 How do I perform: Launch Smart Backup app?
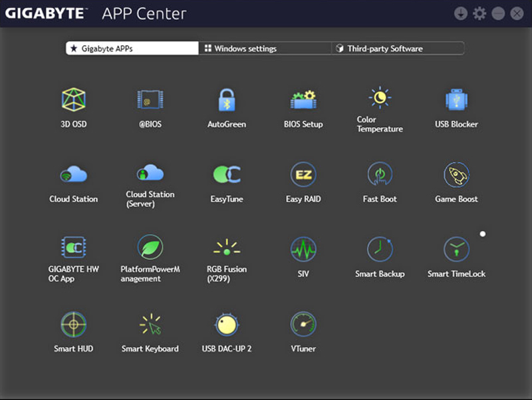point(380,250)
